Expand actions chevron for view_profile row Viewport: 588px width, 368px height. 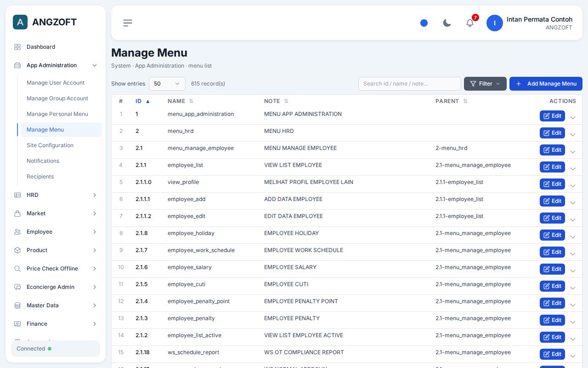(573, 186)
